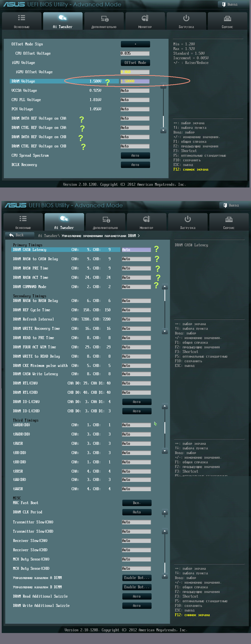The width and height of the screenshot is (251, 644).
Task: Click the PCH Voltage Auto field
Action: [135, 109]
